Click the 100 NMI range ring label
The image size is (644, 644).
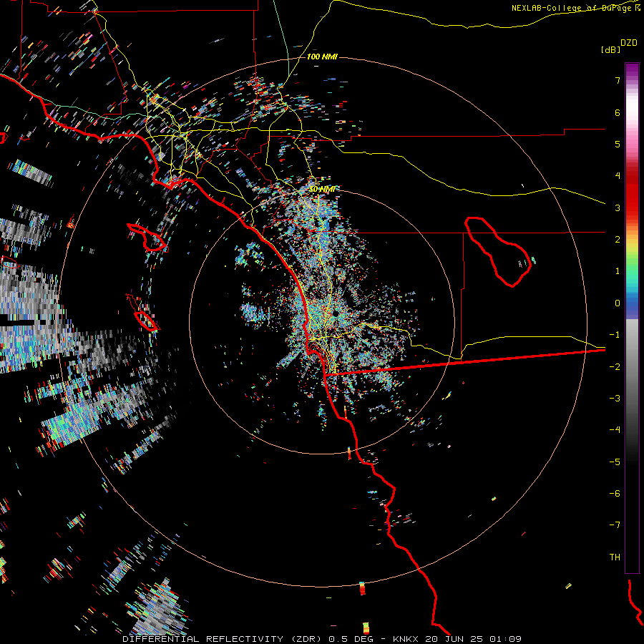[322, 57]
